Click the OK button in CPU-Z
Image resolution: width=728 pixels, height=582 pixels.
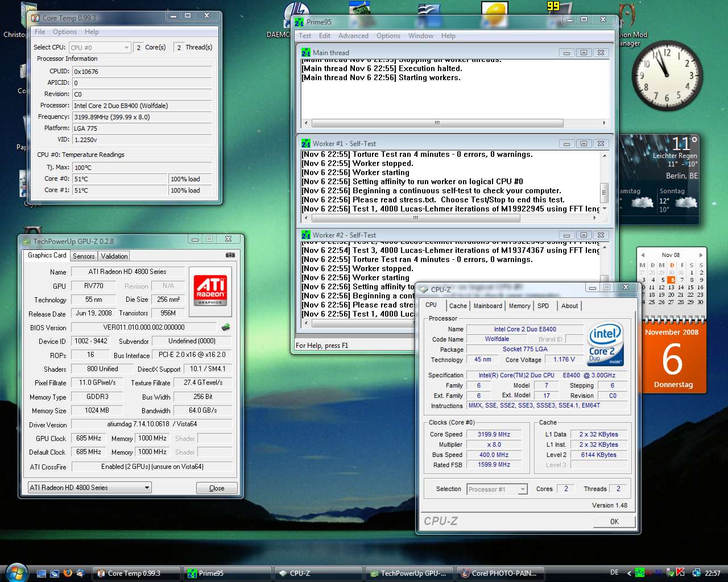pyautogui.click(x=614, y=522)
